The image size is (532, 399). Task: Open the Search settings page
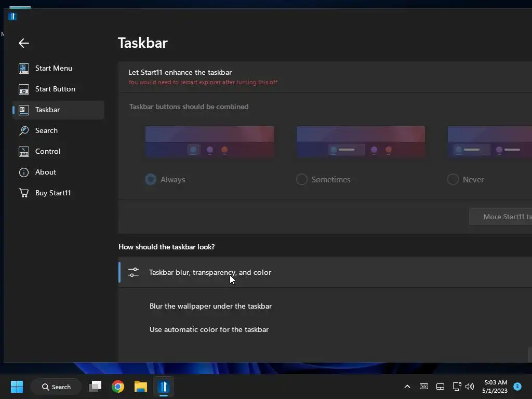(x=58, y=130)
